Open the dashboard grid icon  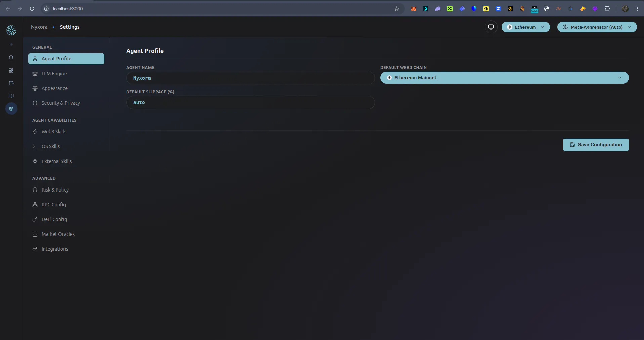(x=11, y=71)
